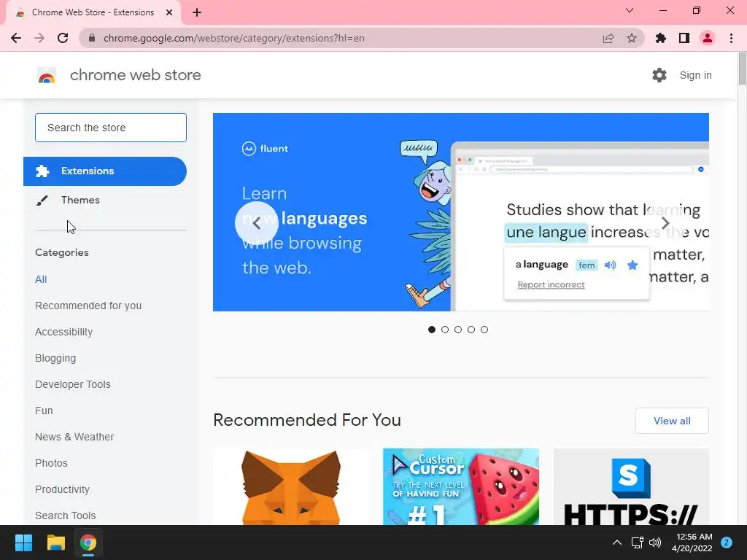Screen dimensions: 747x560
Task: Open File Explorer from taskbar
Action: pyautogui.click(x=55, y=542)
